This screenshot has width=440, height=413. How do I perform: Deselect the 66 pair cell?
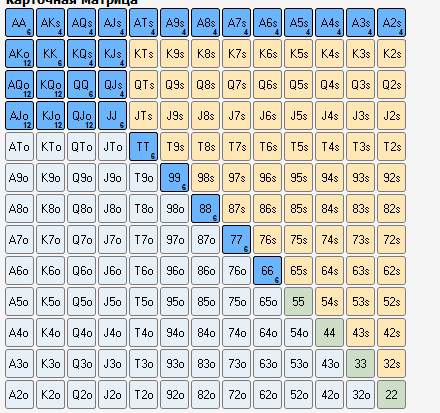point(267,271)
